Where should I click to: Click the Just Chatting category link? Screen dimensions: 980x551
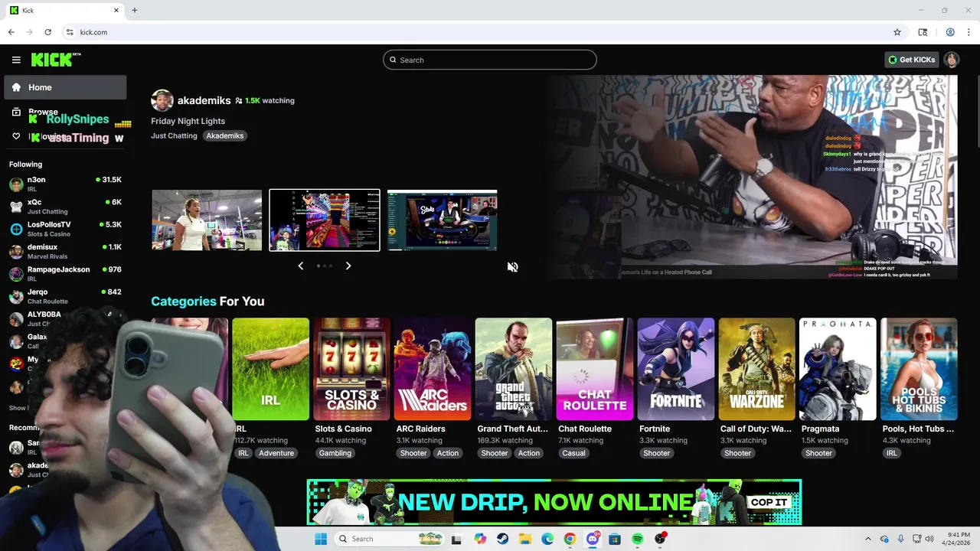coord(174,135)
